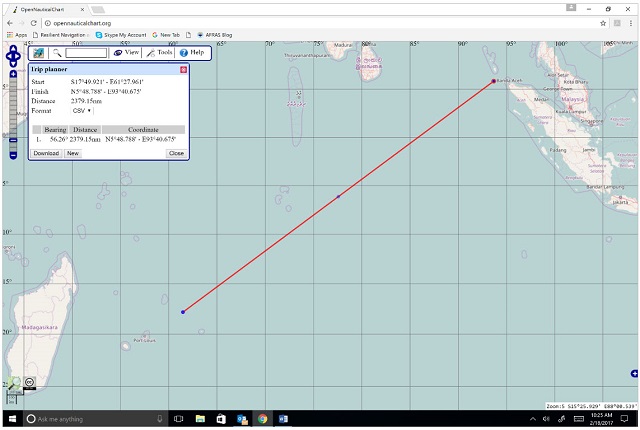Open the Resilient Navigation bookmark
This screenshot has height=430, width=640.
[x=60, y=35]
